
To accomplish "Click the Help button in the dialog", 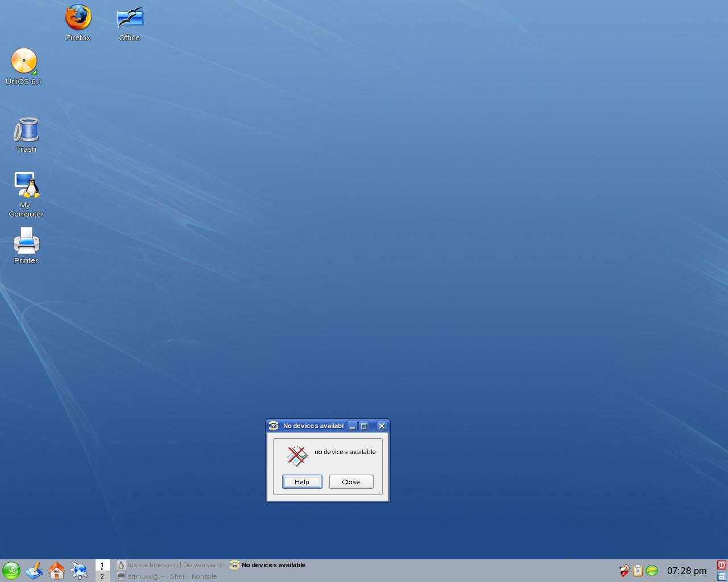I will [x=302, y=482].
